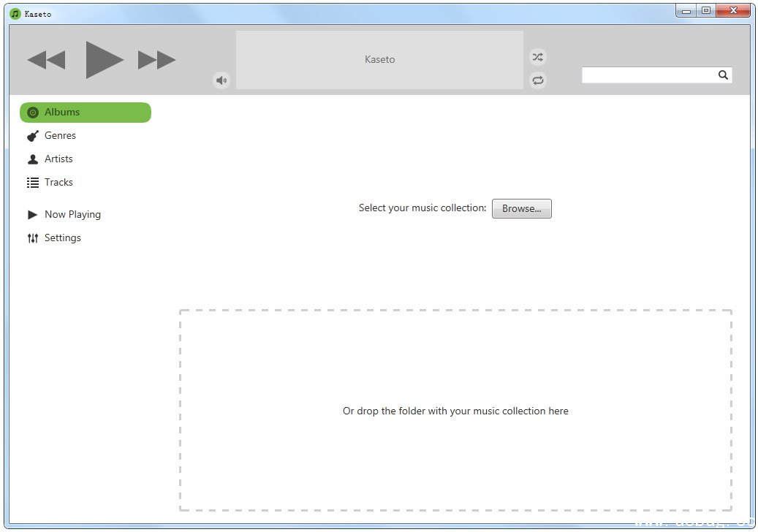Screen dimensions: 758x532
Task: Open the Genres section
Action: point(60,136)
